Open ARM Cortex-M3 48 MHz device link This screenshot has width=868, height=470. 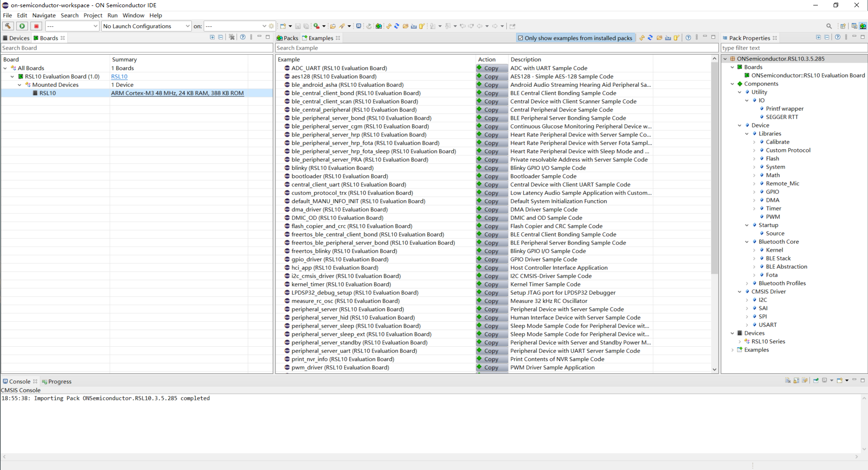click(x=177, y=93)
